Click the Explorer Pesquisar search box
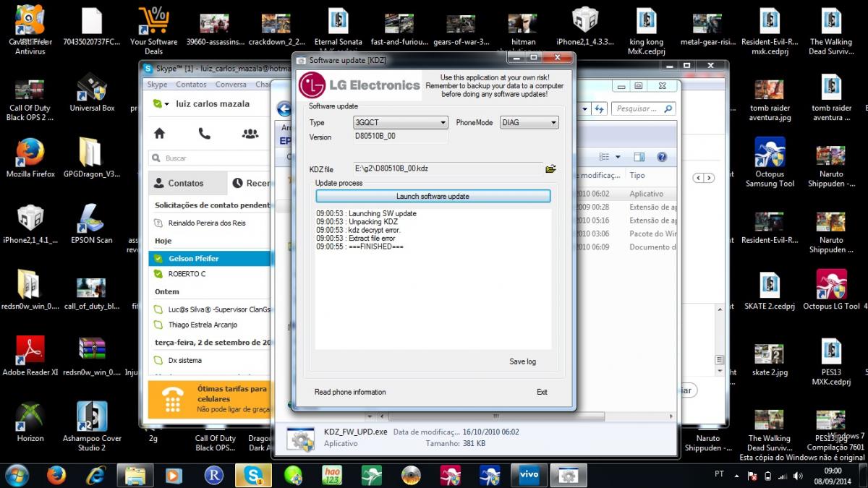 [x=643, y=108]
